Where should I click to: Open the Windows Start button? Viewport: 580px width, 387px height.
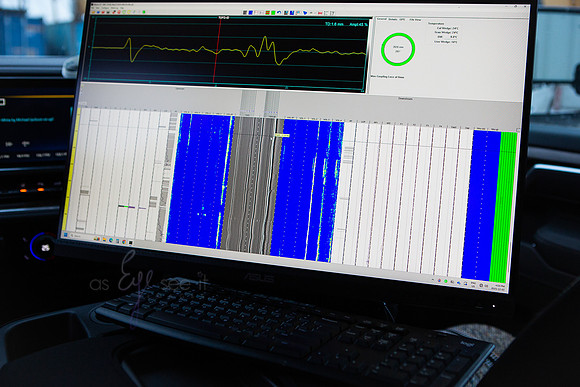point(65,235)
